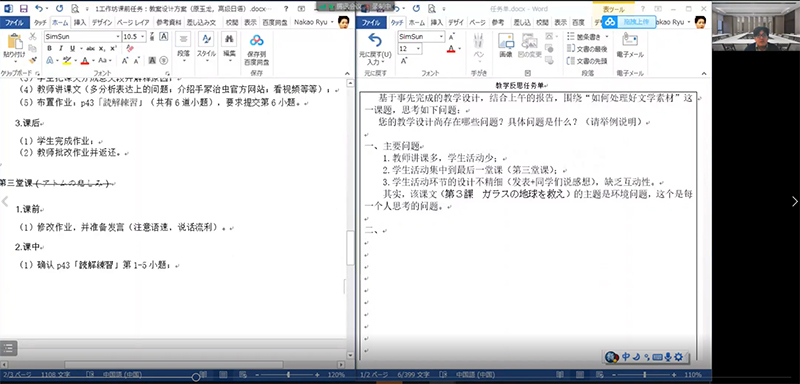Open SimSun font dropdown in right Word

coord(441,37)
